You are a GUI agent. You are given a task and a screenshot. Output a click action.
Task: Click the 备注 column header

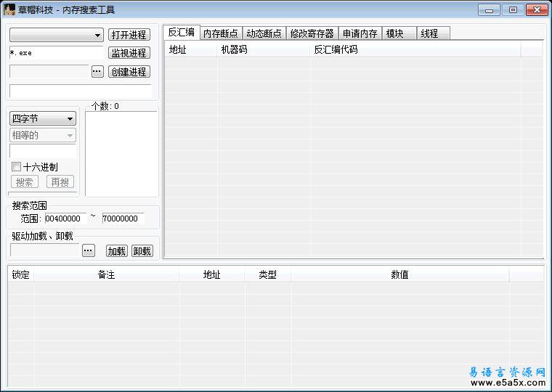coord(106,274)
